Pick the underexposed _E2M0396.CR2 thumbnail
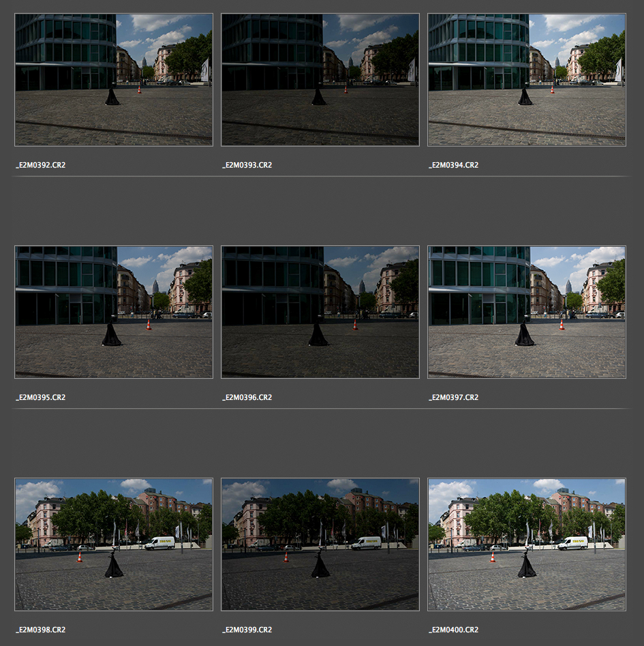The image size is (644, 646). pyautogui.click(x=320, y=312)
